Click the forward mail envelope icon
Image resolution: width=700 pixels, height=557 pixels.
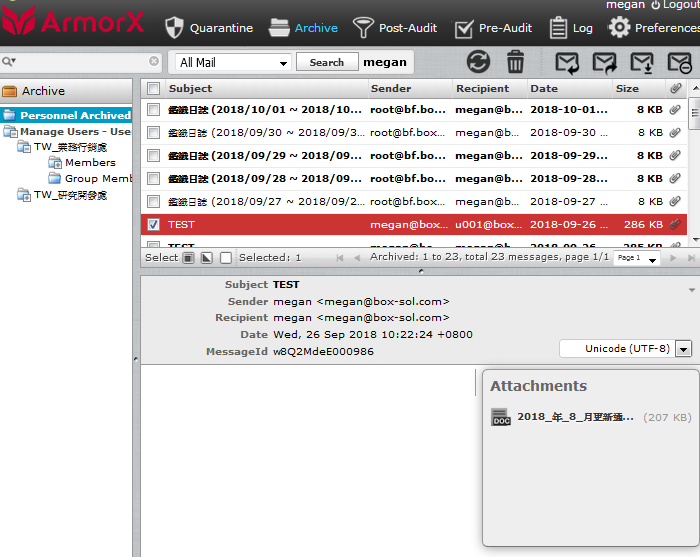(x=604, y=62)
